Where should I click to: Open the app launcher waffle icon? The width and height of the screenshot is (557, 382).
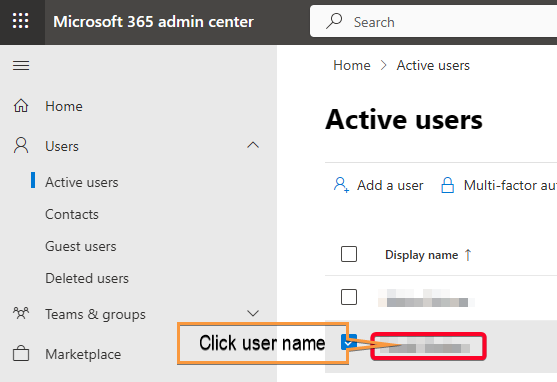(21, 21)
